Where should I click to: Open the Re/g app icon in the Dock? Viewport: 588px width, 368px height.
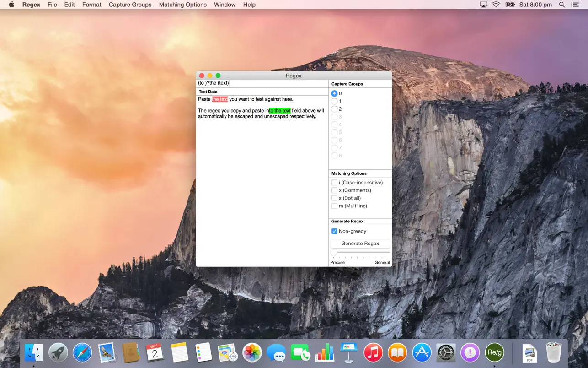(494, 352)
